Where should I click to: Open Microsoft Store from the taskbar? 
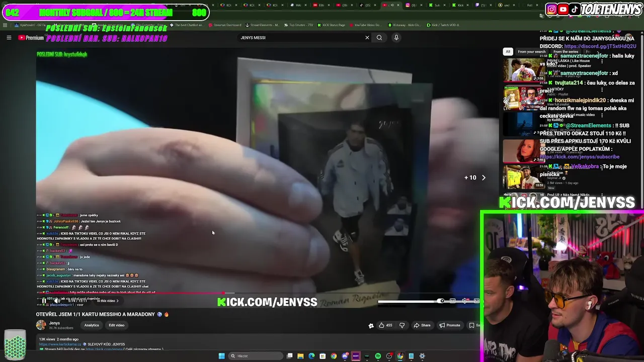pos(323,356)
